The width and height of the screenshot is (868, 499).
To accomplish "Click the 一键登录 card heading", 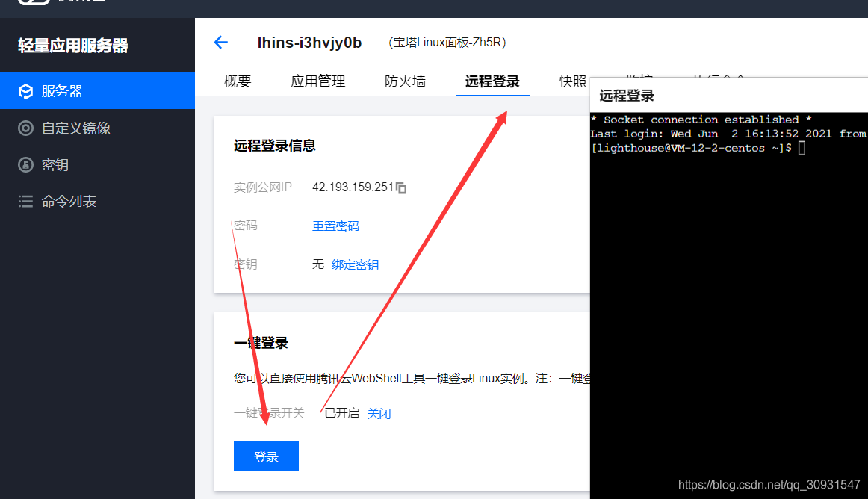I will [261, 343].
